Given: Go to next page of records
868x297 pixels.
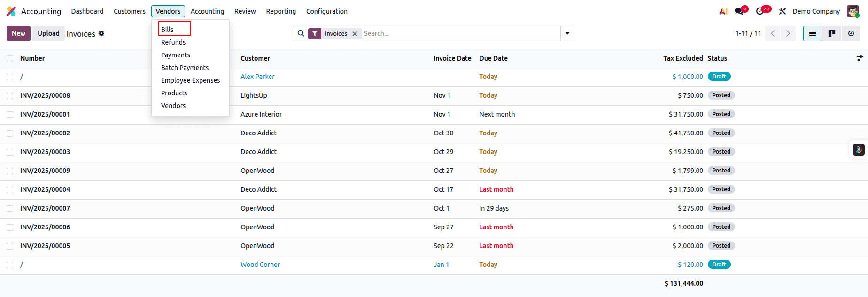Looking at the screenshot, I should coord(788,33).
